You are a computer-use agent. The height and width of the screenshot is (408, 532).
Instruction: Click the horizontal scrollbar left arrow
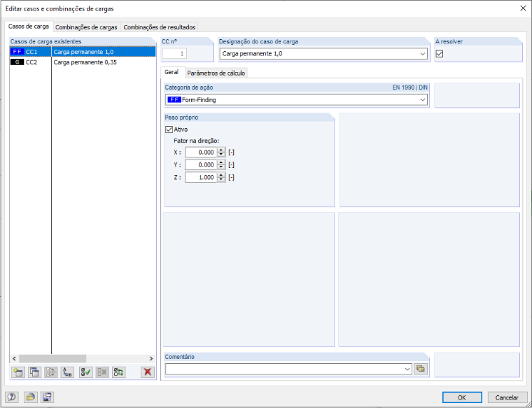point(14,358)
